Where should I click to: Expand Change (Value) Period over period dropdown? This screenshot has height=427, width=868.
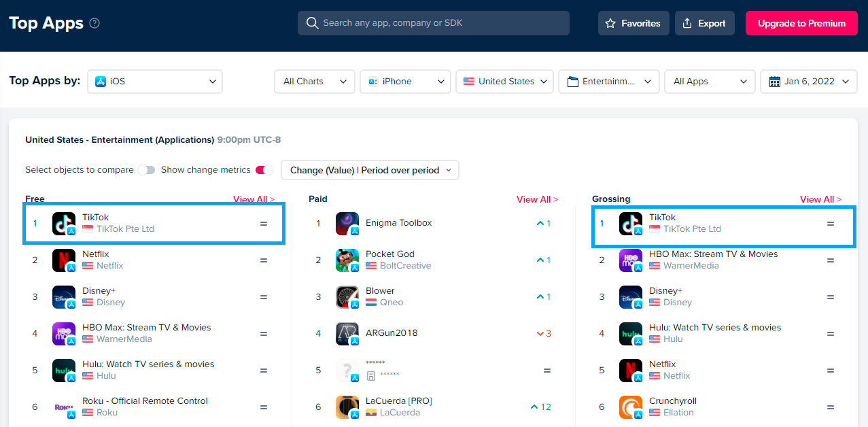point(370,170)
